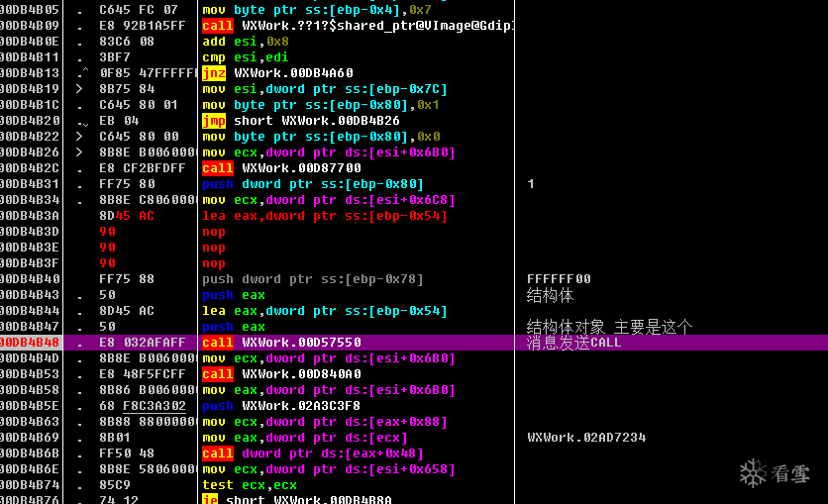Click the highlighted red address DB4B48
The height and width of the screenshot is (504, 828).
coord(30,343)
